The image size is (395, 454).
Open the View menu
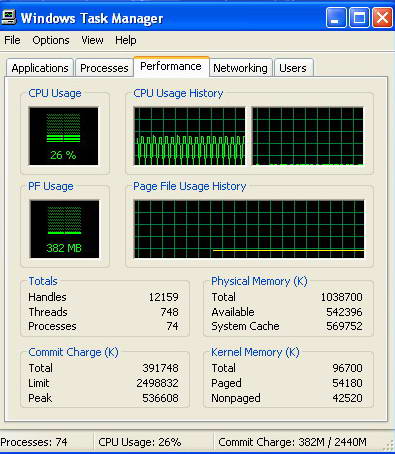tap(92, 40)
